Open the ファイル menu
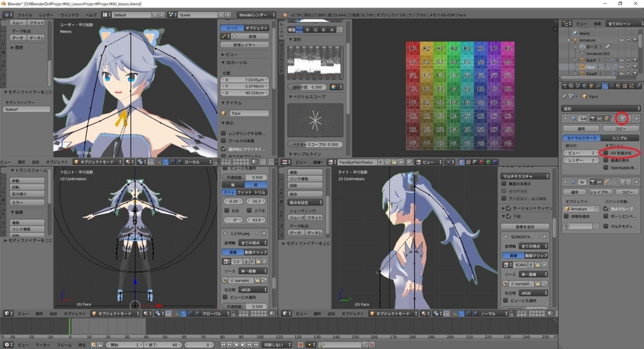Image resolution: width=644 pixels, height=349 pixels. click(25, 15)
